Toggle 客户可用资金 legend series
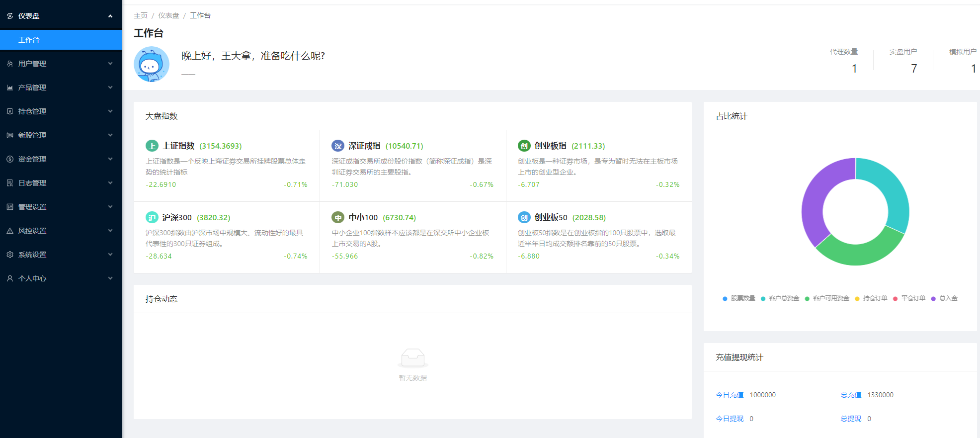Screen dimensions: 980x438 (827, 298)
